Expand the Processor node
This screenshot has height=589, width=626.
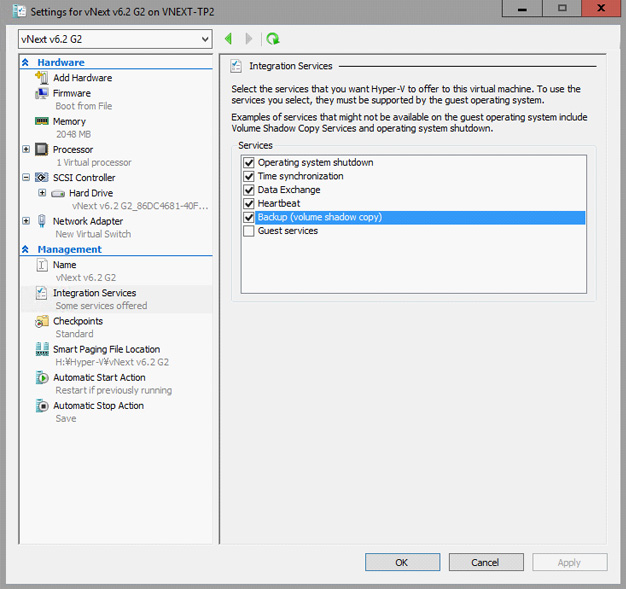tap(26, 149)
